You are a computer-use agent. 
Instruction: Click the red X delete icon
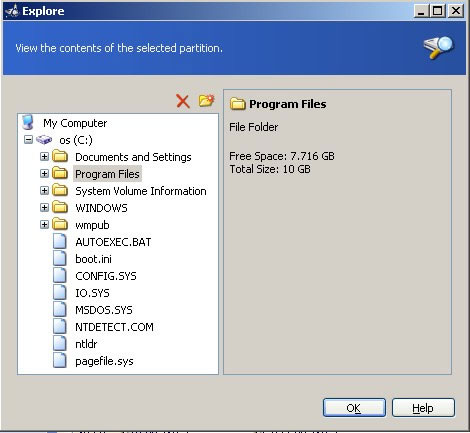click(x=183, y=101)
